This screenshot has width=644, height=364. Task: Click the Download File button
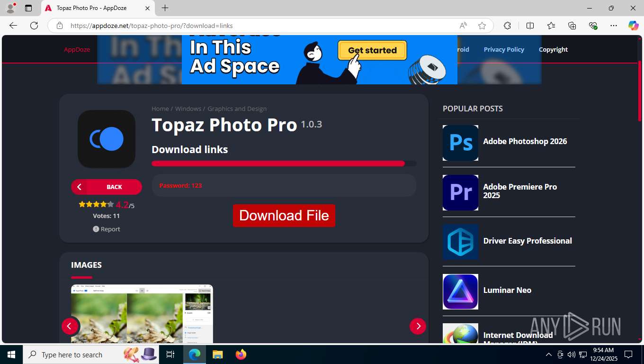click(284, 216)
